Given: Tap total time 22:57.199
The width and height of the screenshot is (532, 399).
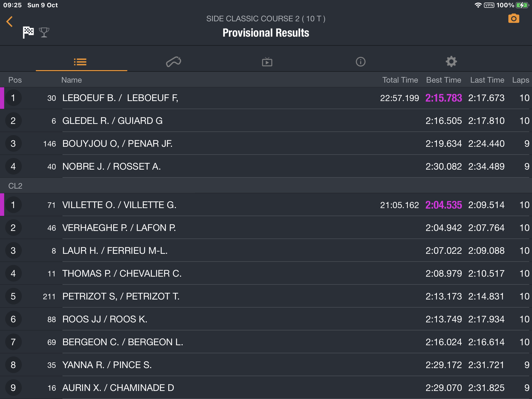Looking at the screenshot, I should coord(400,98).
